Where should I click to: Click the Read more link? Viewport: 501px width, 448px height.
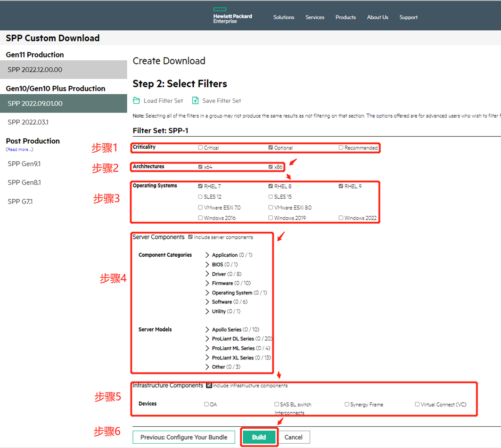point(19,150)
